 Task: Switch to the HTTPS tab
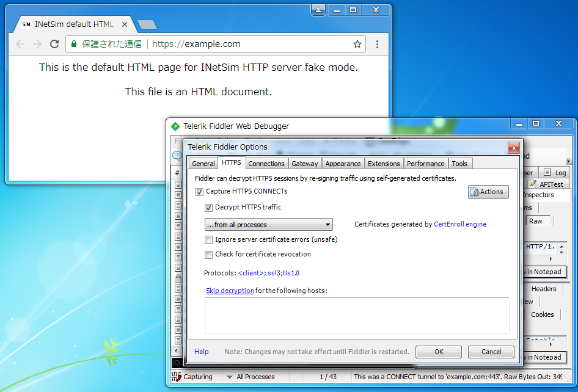[232, 162]
